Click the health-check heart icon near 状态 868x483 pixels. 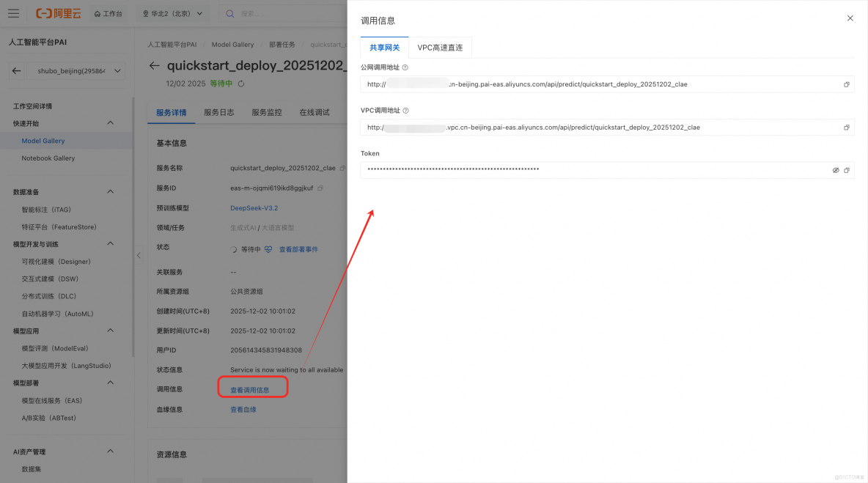[x=268, y=248]
